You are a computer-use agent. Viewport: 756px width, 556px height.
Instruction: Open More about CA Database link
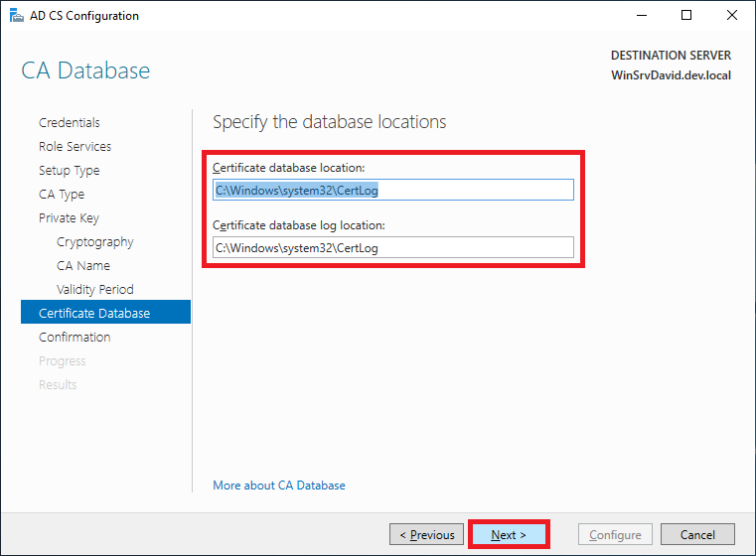(279, 486)
